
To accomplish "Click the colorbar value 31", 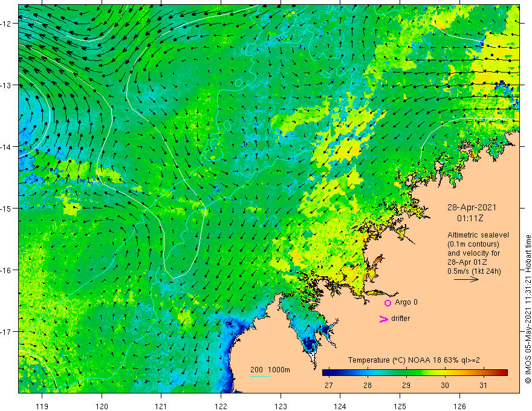I will pyautogui.click(x=483, y=385).
